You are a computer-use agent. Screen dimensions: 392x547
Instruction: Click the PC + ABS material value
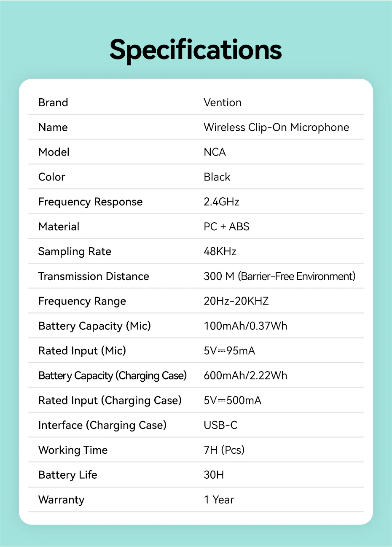pyautogui.click(x=227, y=227)
